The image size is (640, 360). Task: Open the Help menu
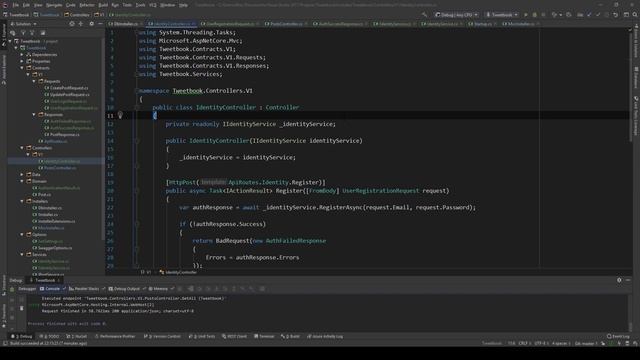pos(184,5)
